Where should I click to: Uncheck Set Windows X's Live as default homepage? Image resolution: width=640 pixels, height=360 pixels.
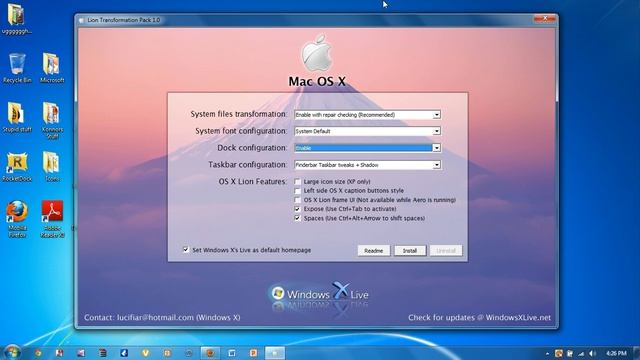click(186, 250)
